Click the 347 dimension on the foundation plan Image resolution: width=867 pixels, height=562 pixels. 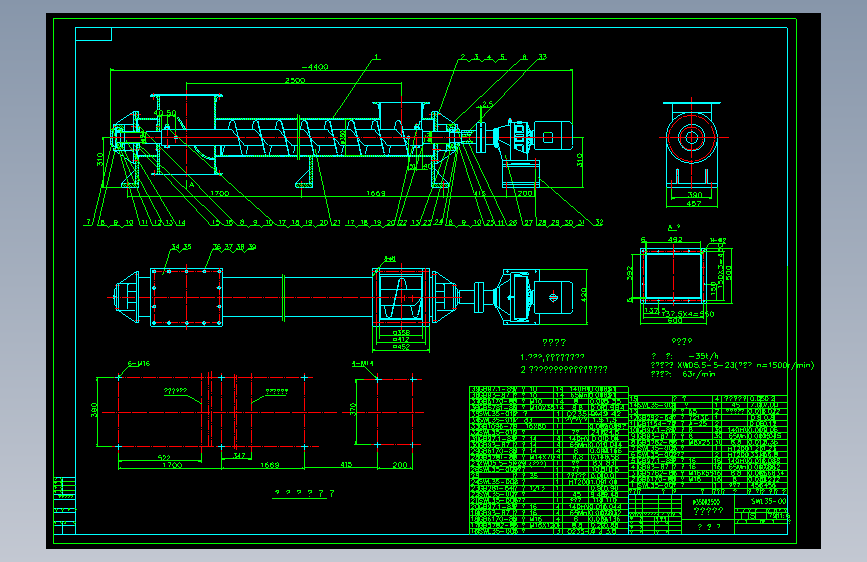[x=239, y=456]
